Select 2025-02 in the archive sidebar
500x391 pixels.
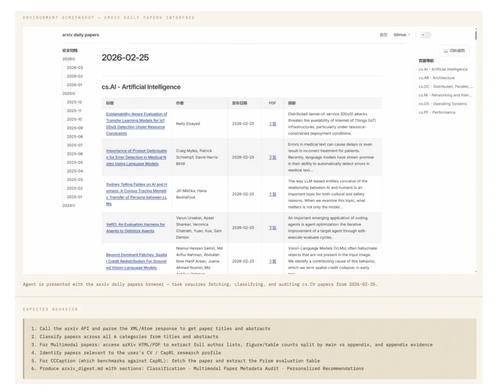click(x=75, y=188)
